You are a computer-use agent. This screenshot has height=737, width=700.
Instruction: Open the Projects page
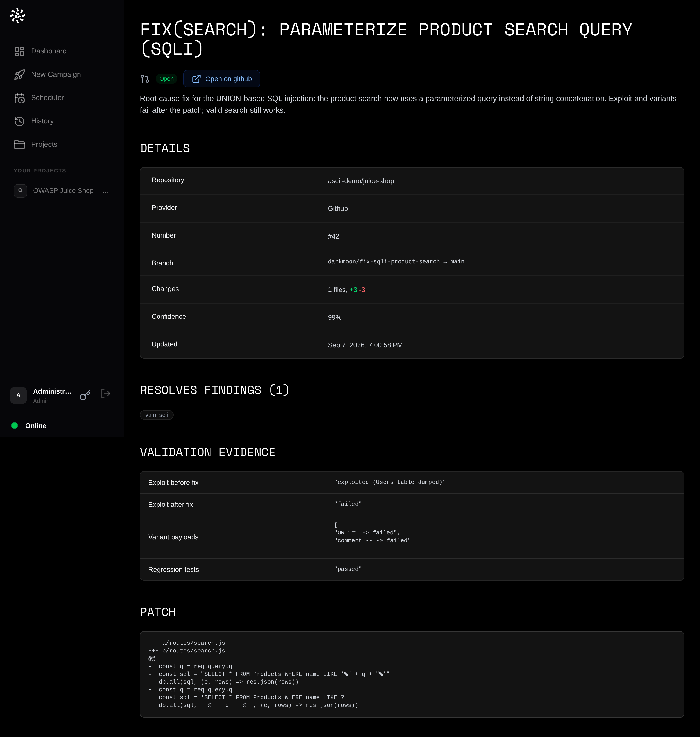[x=62, y=144]
